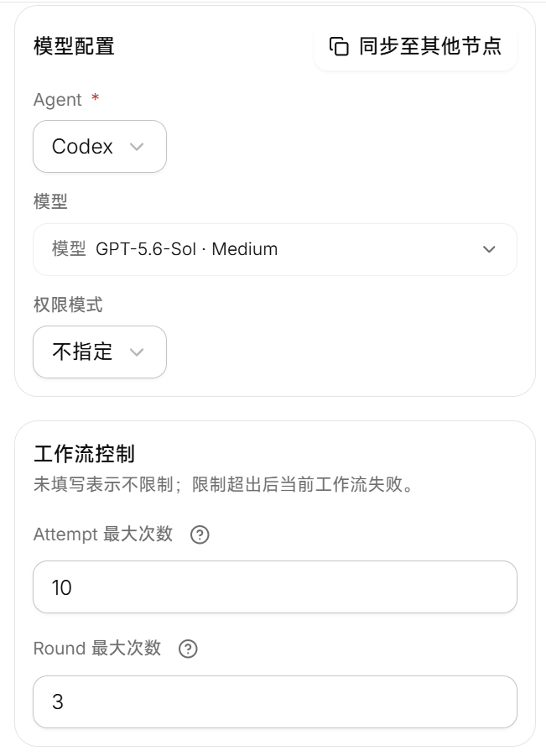
Task: Click the chevron arrow next to Codex
Action: click(137, 147)
